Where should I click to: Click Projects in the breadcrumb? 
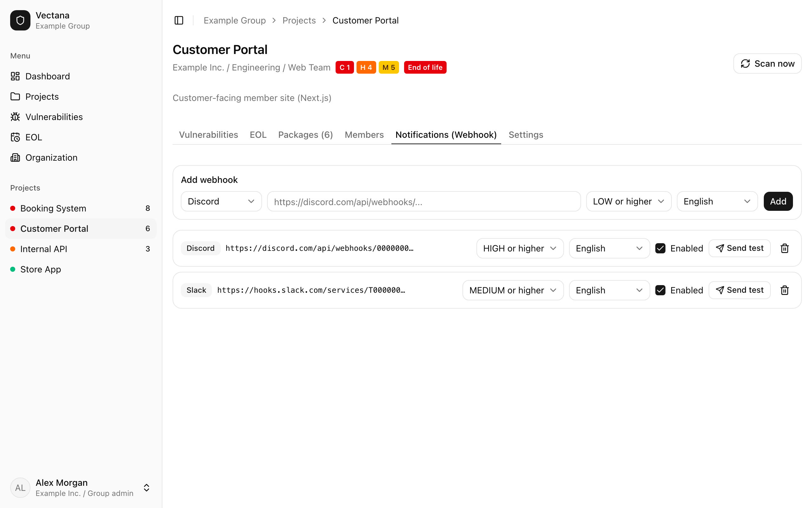pyautogui.click(x=299, y=21)
